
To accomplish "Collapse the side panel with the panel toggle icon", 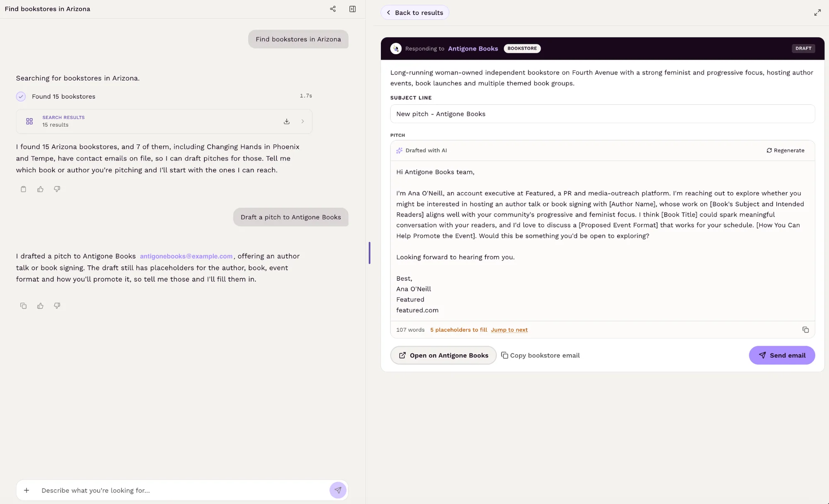I will tap(353, 9).
